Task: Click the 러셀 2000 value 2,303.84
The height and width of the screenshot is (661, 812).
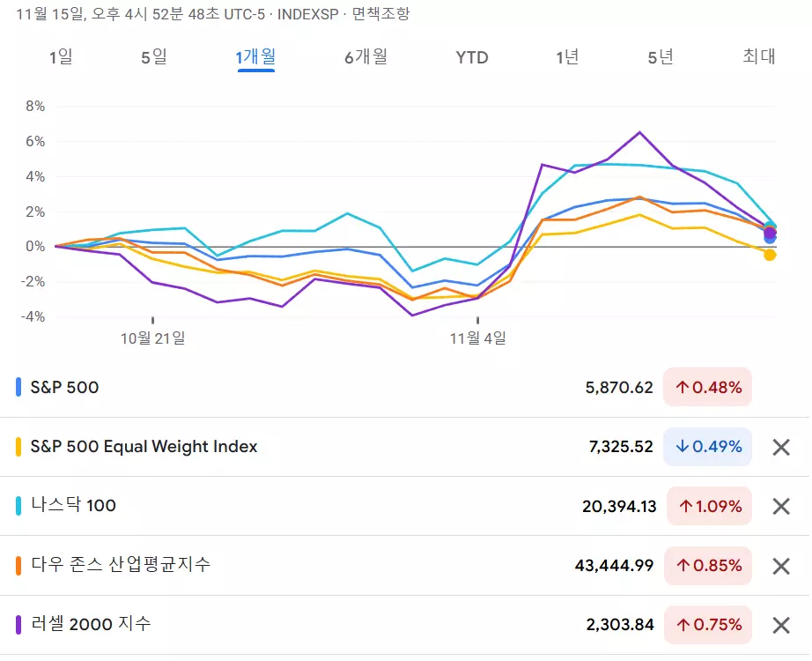Action: [620, 625]
